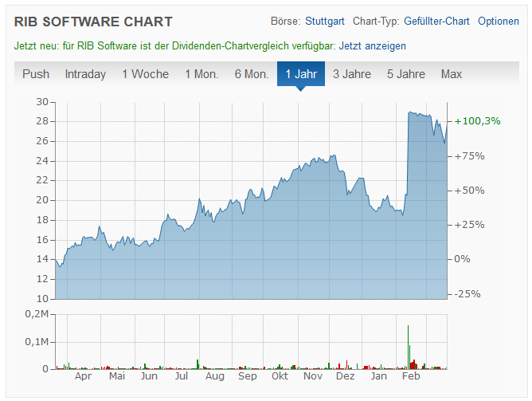The image size is (532, 401).
Task: Open Gefüllter-Chart chart type selector
Action: [x=436, y=21]
